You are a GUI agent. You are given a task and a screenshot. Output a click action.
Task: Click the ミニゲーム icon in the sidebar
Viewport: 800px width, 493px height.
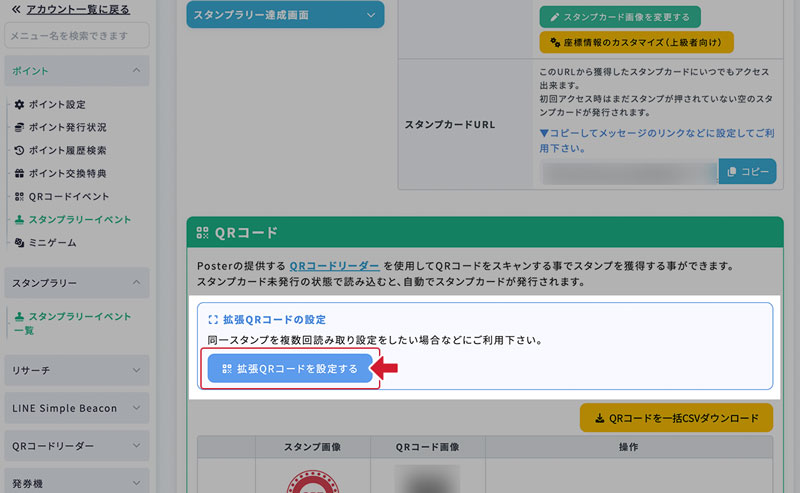[x=20, y=242]
